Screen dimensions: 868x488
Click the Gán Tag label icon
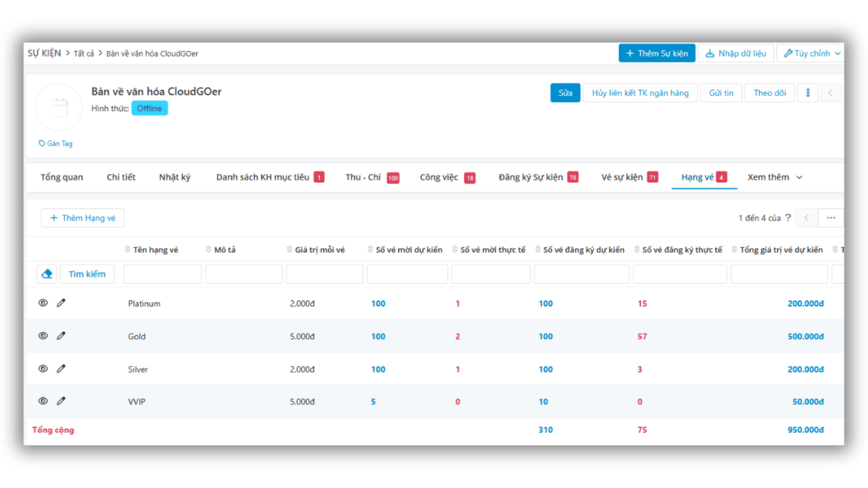[42, 144]
